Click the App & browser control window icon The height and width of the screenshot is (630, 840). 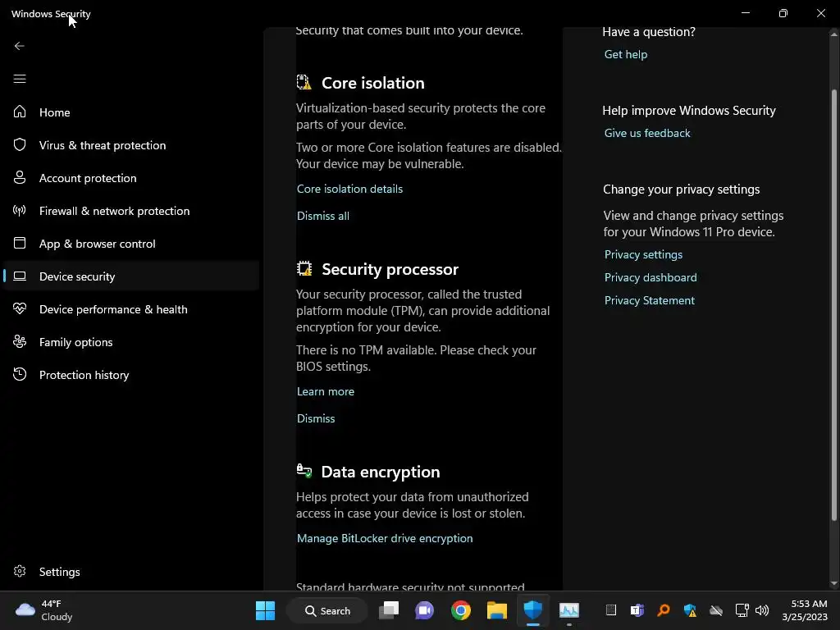[x=20, y=243]
